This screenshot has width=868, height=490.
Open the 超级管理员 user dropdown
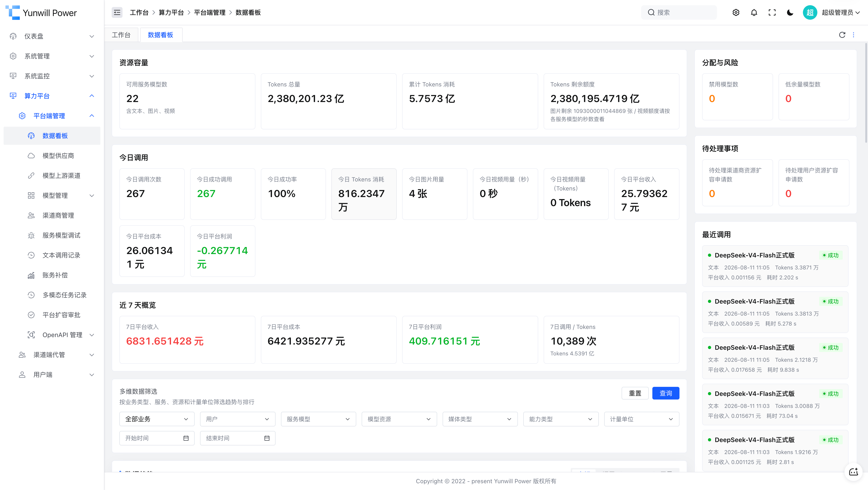pos(832,12)
